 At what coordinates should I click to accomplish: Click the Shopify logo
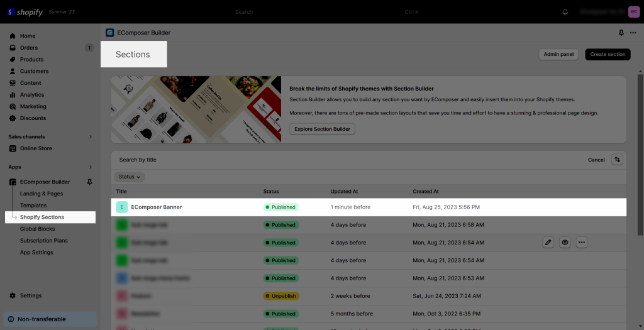(x=25, y=12)
